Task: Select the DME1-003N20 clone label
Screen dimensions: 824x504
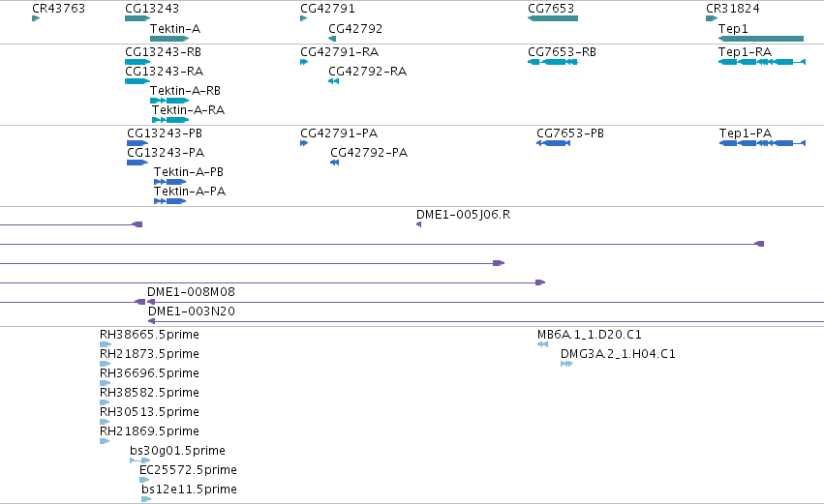Action: pos(192,311)
